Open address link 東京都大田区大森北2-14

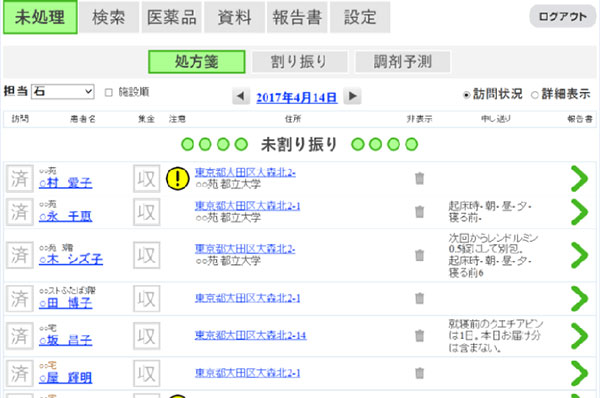coord(251,336)
